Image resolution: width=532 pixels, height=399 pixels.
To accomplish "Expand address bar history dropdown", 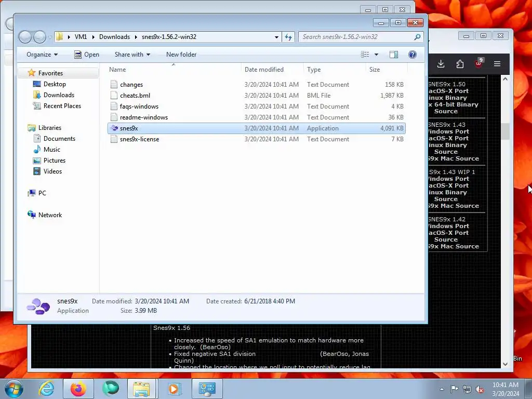I will (x=276, y=37).
